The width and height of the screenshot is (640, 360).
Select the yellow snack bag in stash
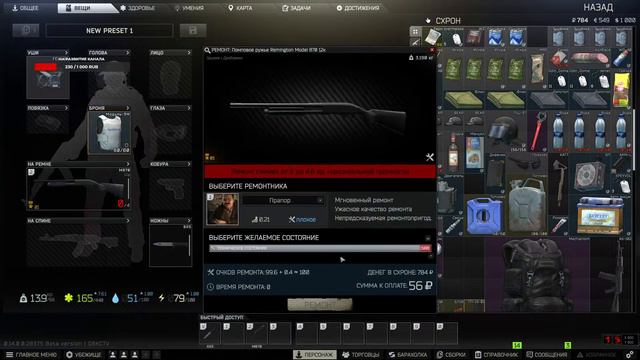[x=621, y=90]
